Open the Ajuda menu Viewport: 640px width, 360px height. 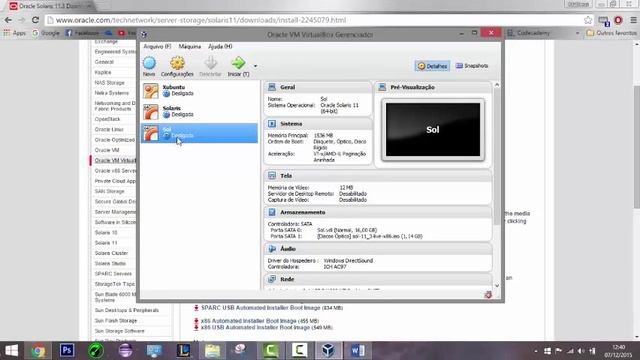pyautogui.click(x=220, y=47)
